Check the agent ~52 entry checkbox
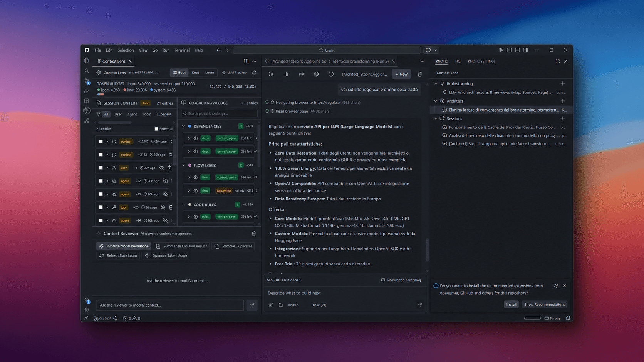Image resolution: width=644 pixels, height=362 pixels. tap(101, 181)
